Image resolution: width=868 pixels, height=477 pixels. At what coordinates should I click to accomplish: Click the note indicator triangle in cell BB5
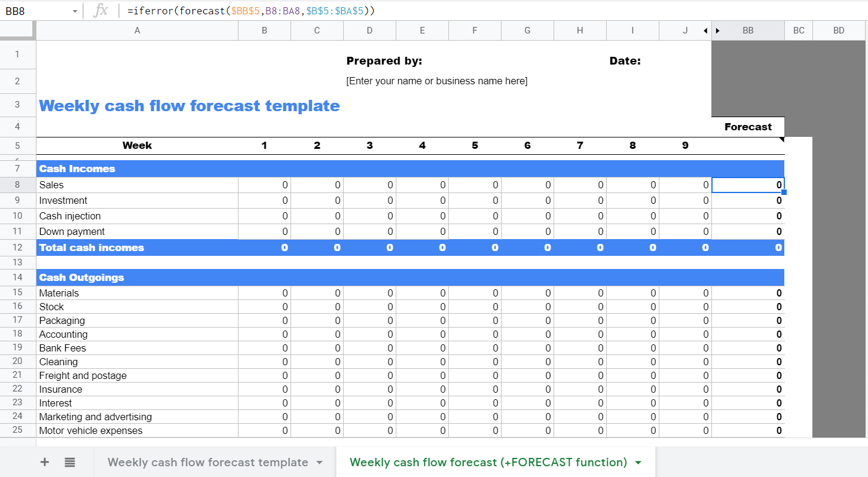click(781, 140)
